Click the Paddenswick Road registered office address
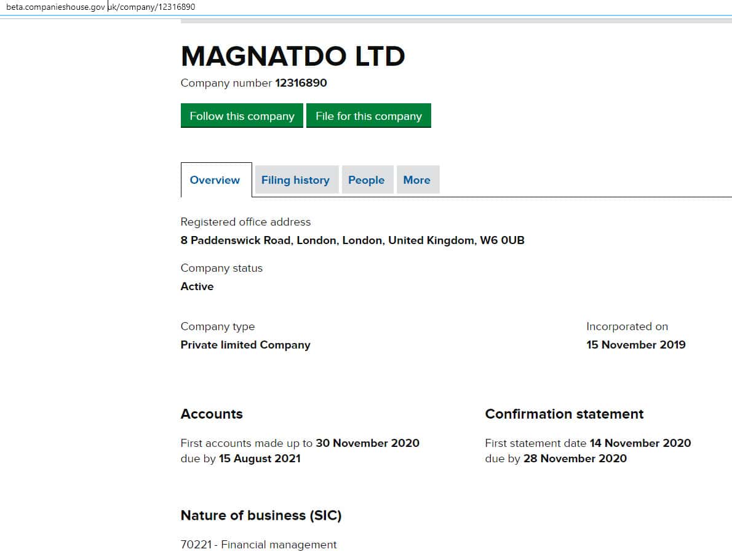 tap(352, 240)
